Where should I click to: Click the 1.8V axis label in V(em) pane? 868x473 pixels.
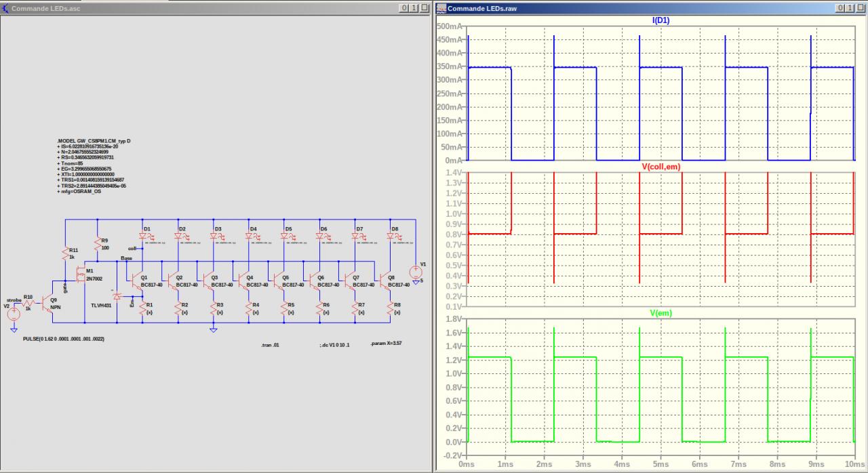[454, 318]
